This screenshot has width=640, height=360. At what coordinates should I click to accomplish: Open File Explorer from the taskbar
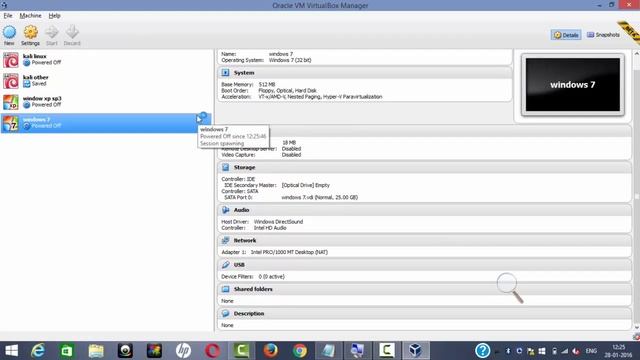[x=96, y=351]
